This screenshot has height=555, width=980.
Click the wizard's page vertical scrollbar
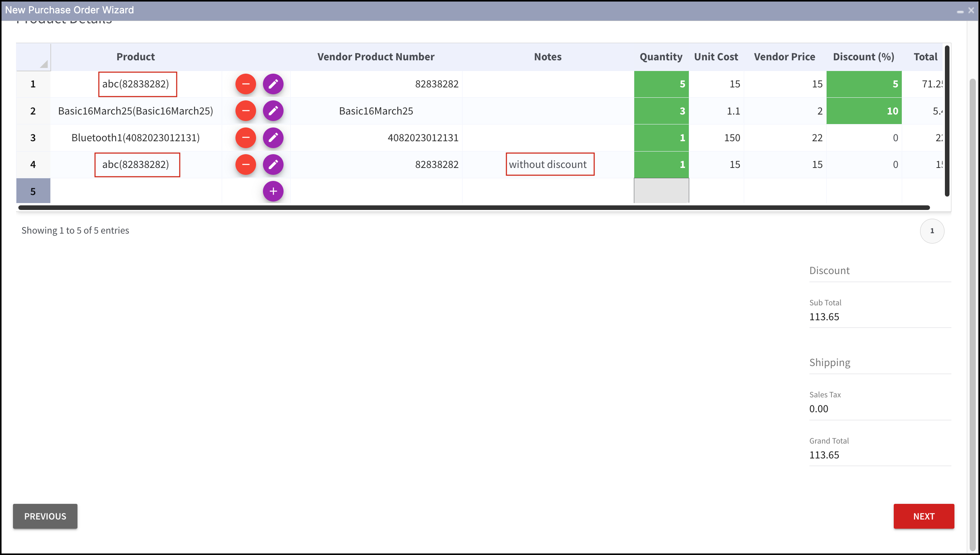[x=973, y=314]
